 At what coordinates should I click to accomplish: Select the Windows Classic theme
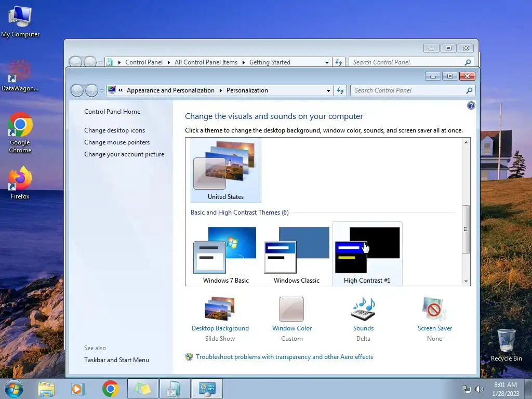click(297, 255)
